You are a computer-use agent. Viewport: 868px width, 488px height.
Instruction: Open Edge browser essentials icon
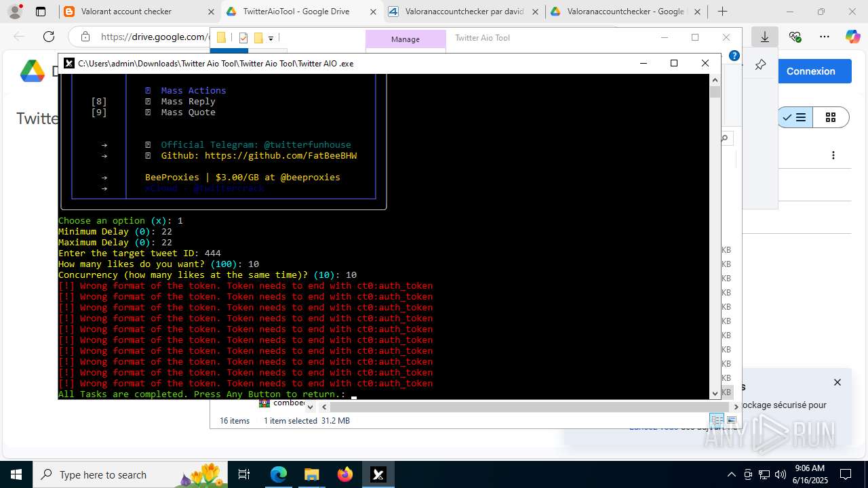pos(795,37)
